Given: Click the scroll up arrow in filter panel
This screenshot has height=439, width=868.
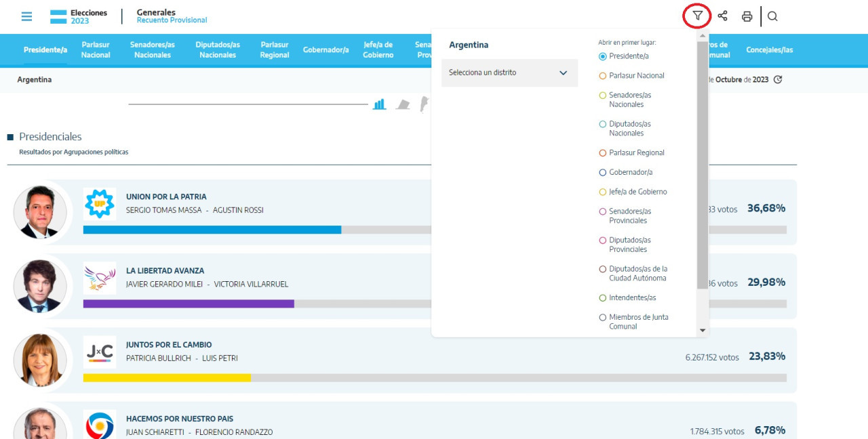Looking at the screenshot, I should point(703,36).
